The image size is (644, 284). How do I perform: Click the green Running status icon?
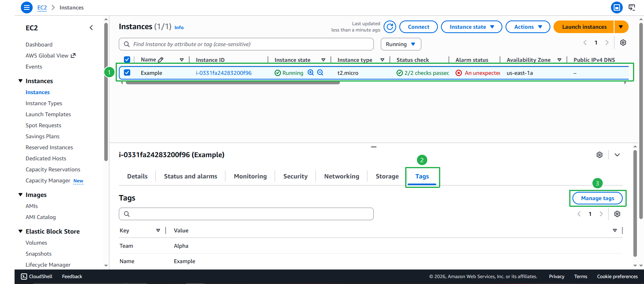pos(278,73)
